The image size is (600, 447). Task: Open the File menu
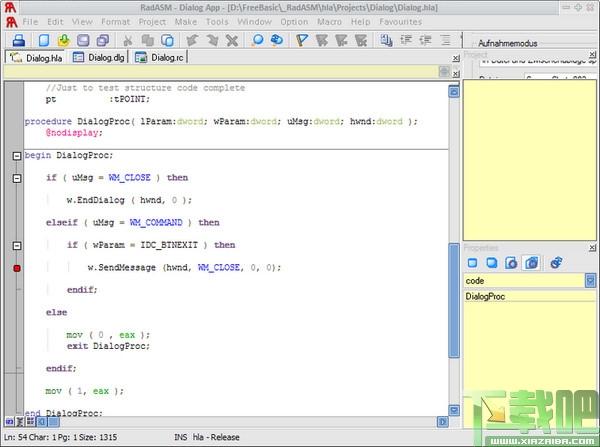30,22
